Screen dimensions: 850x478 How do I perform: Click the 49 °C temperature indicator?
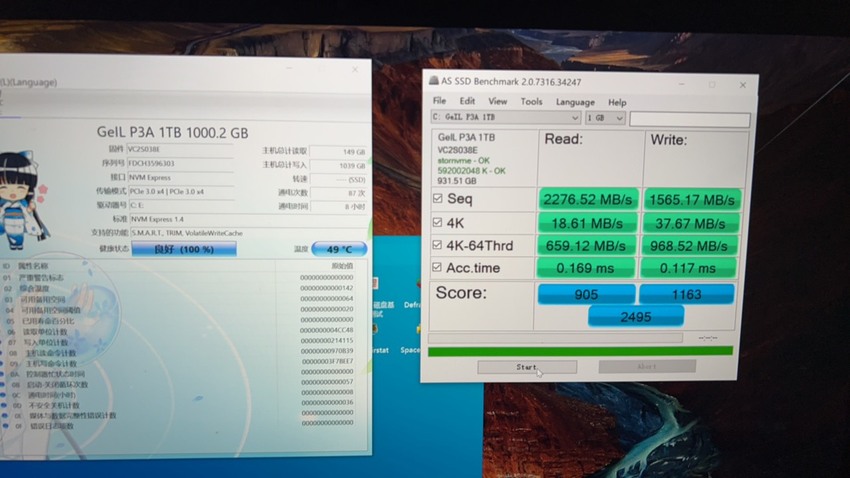pyautogui.click(x=339, y=249)
